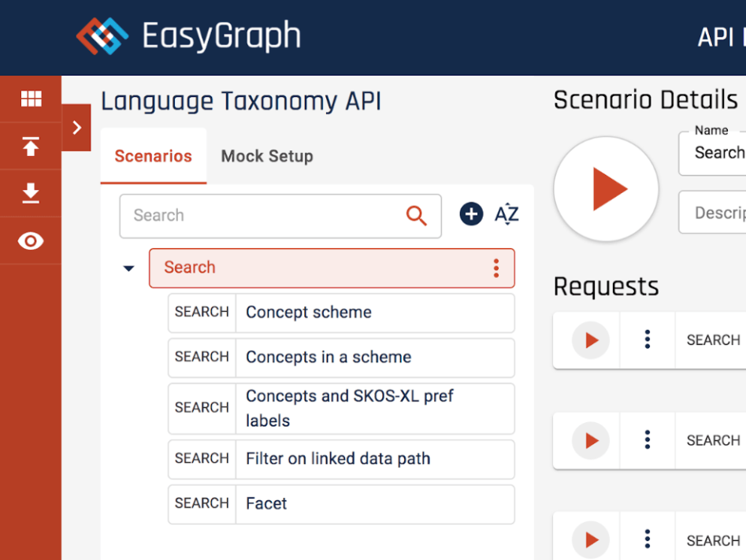
Task: Click the scenario search input field
Action: [x=264, y=216]
